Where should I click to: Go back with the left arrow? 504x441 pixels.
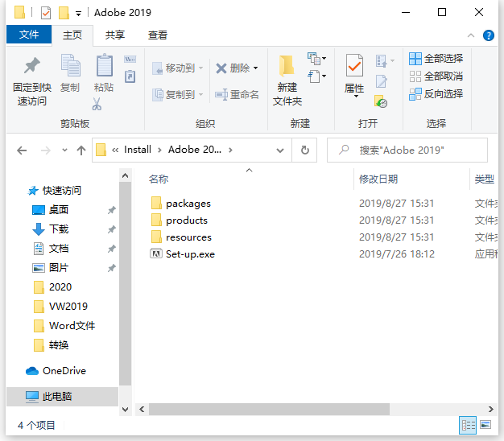(x=22, y=150)
